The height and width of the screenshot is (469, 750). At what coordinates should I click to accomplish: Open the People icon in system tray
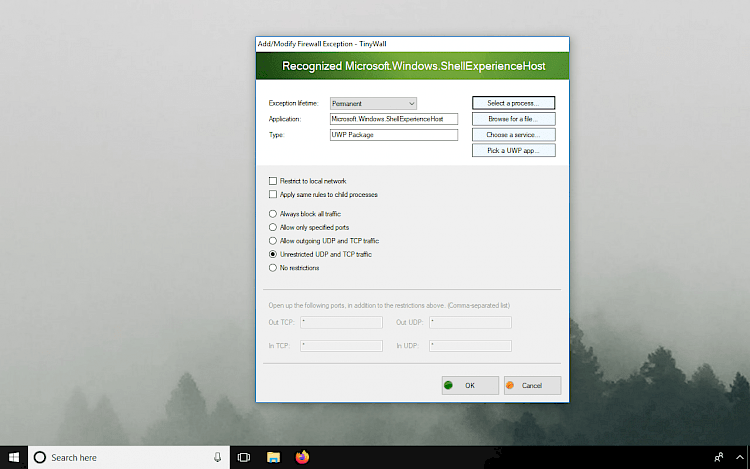click(x=718, y=457)
